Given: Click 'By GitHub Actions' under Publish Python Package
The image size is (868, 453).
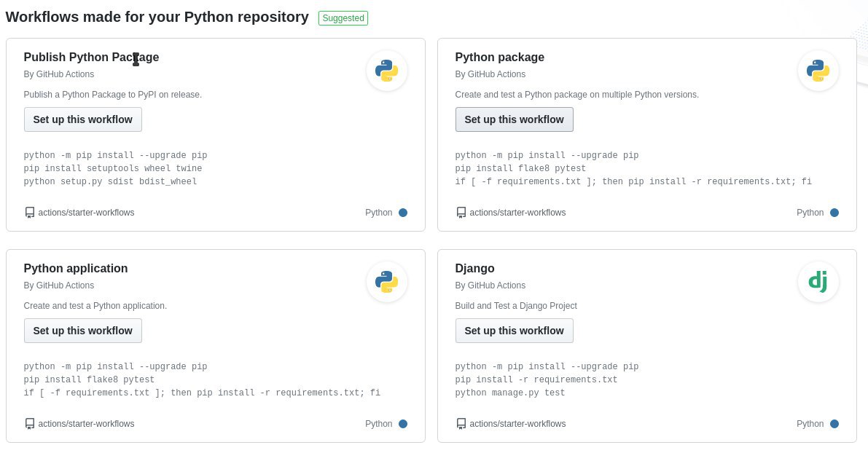Looking at the screenshot, I should [x=59, y=74].
